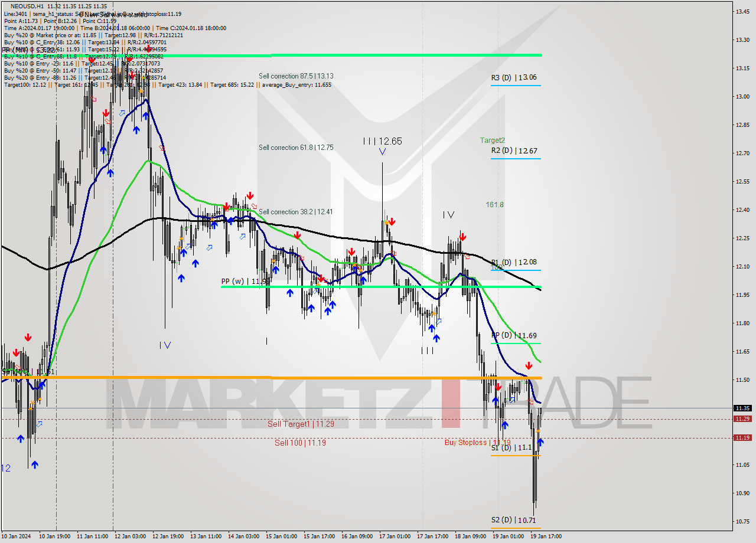
Task: Click the 12.70 price axis label
Action: (x=742, y=153)
